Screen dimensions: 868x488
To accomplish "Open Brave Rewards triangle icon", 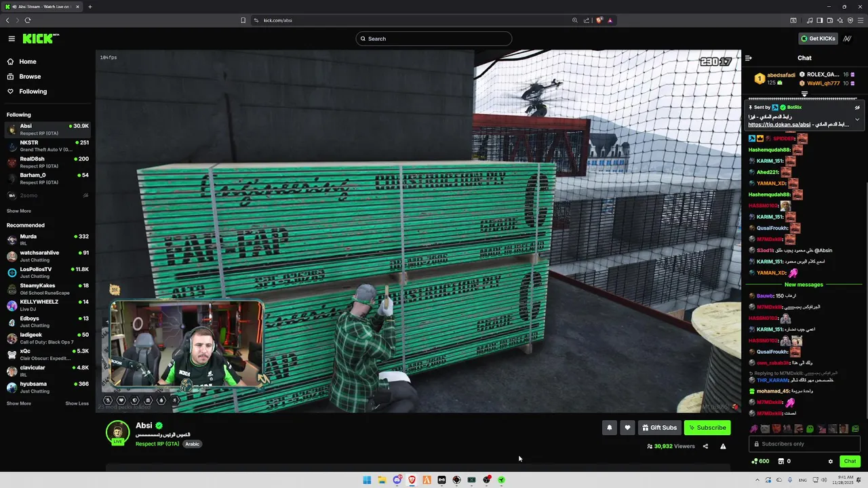I will (x=610, y=20).
